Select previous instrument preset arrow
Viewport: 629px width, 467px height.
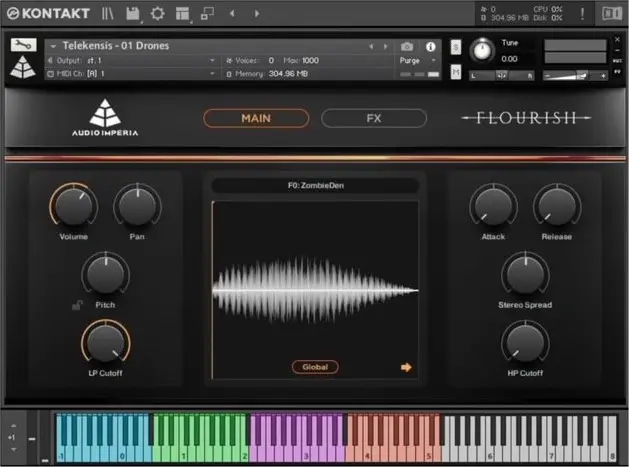tap(371, 47)
